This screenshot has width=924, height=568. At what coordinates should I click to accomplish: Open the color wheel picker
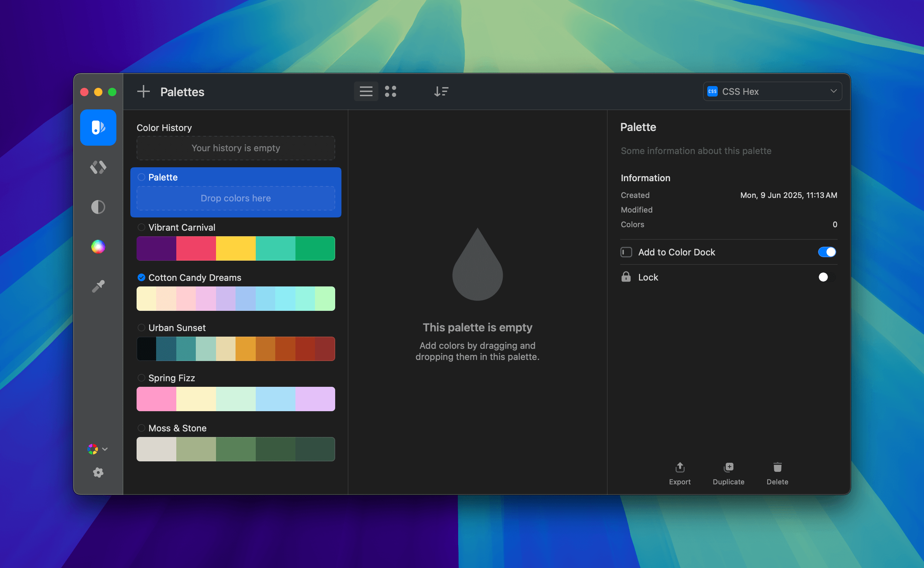tap(98, 246)
